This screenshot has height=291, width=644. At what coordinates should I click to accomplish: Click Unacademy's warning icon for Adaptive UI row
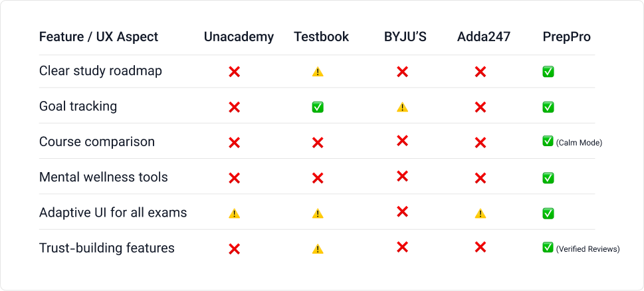pos(234,213)
